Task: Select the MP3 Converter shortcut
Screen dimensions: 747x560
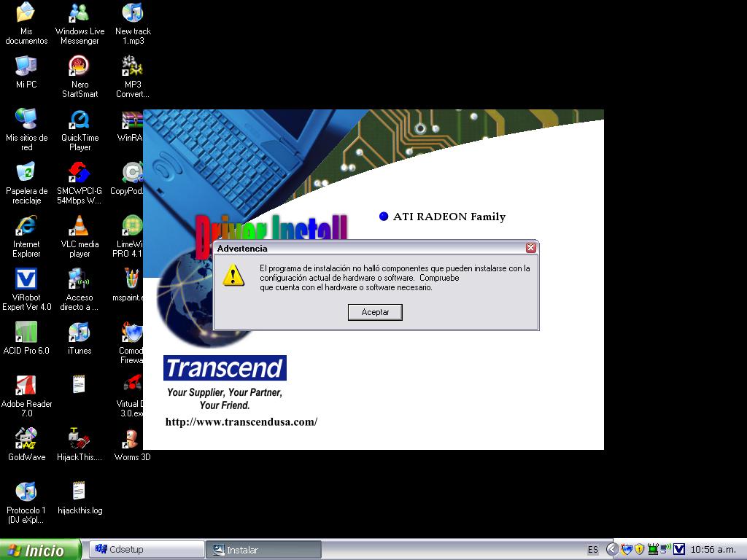Action: 133,77
